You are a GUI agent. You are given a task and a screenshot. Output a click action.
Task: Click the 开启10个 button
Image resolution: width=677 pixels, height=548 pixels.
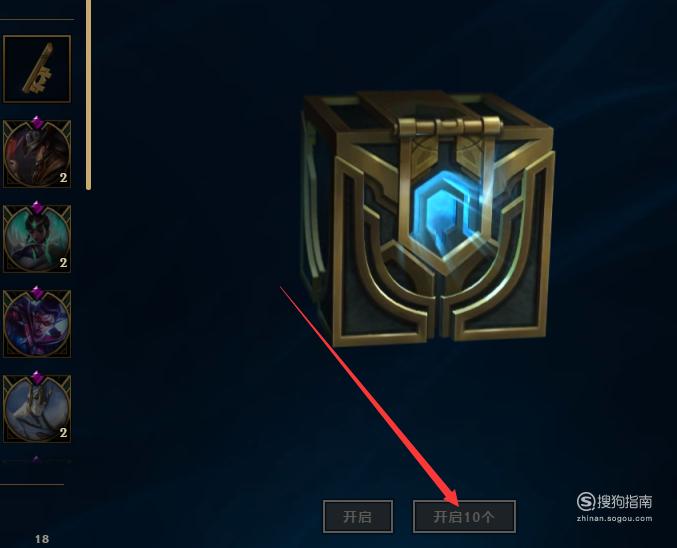point(464,516)
